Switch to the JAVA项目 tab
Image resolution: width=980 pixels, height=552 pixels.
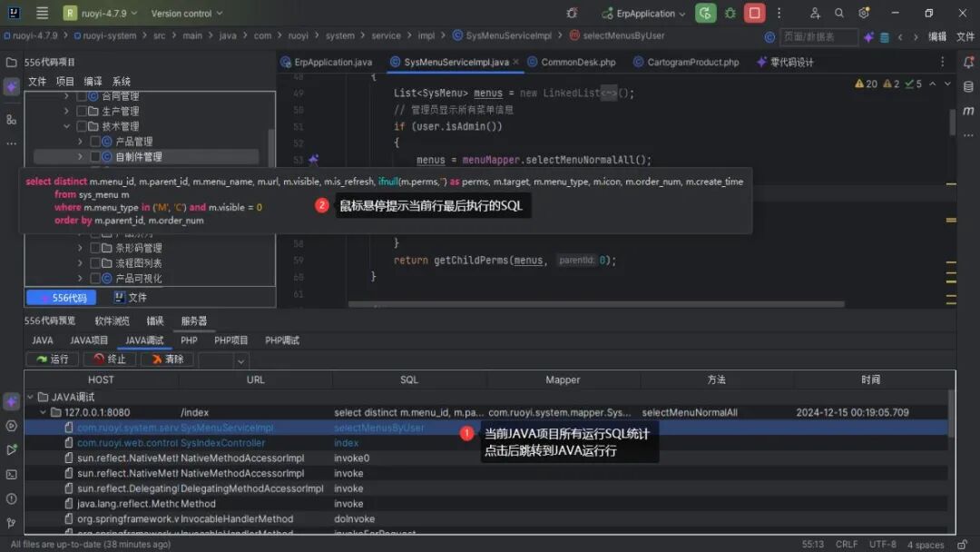coord(89,340)
